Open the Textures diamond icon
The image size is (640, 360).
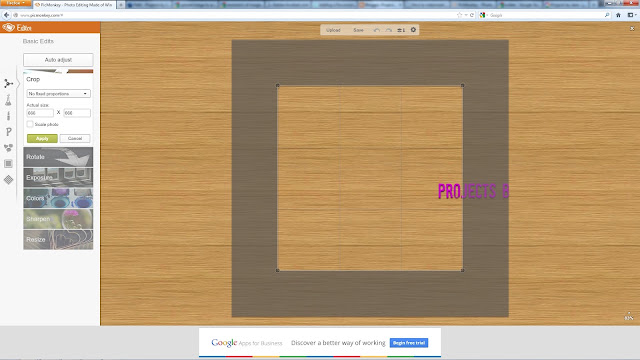click(x=8, y=180)
